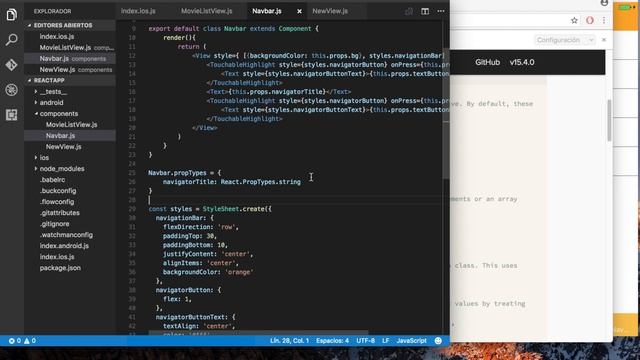Open the .flowconfig file
640x360 pixels.
click(x=57, y=202)
